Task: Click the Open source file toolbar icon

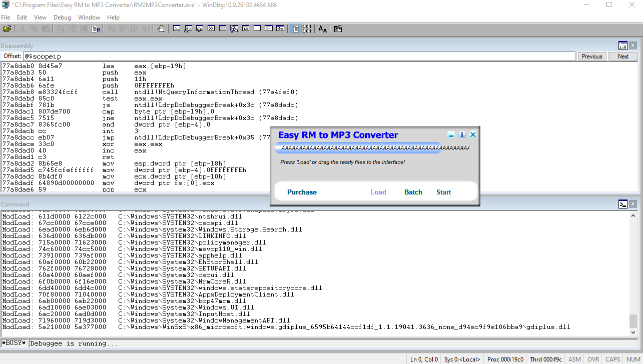Action: click(7, 29)
